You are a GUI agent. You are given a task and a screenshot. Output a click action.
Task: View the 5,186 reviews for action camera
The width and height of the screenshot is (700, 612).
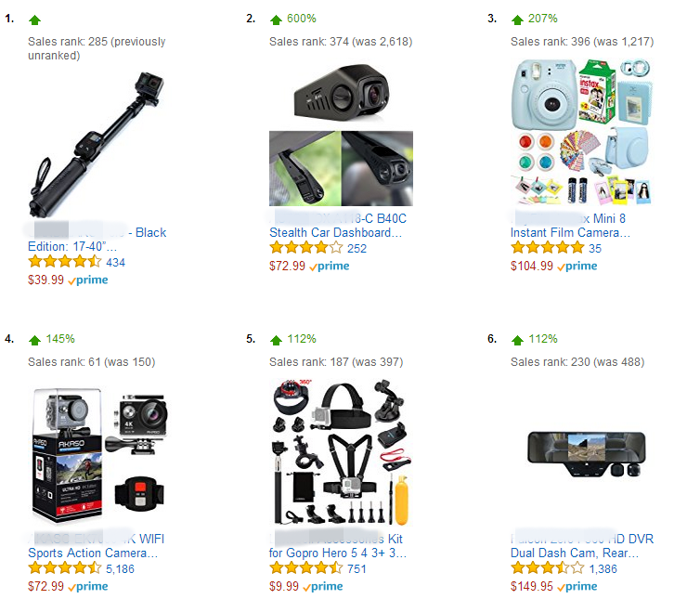120,569
